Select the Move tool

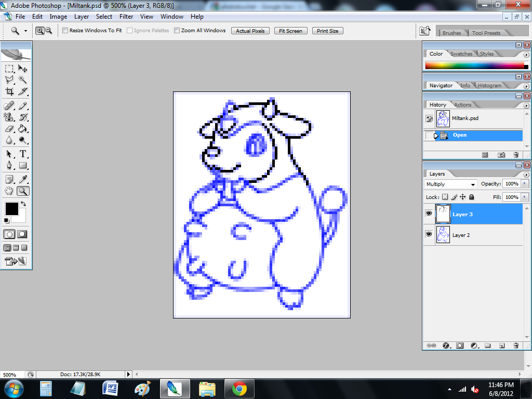point(23,69)
